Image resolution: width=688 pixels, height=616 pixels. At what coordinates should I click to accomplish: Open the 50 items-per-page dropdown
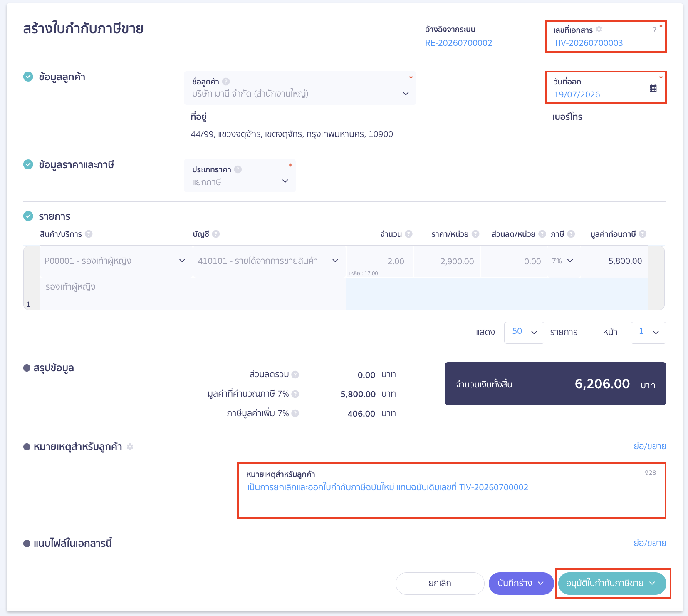coord(524,333)
